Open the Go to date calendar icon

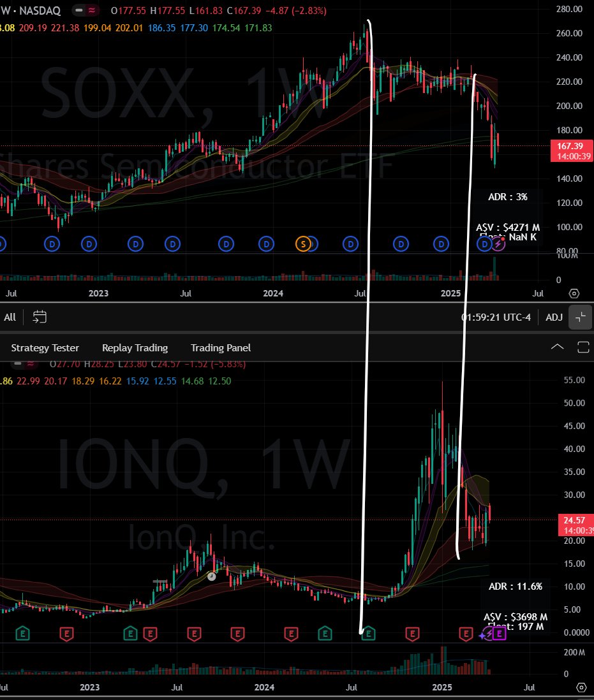40,317
